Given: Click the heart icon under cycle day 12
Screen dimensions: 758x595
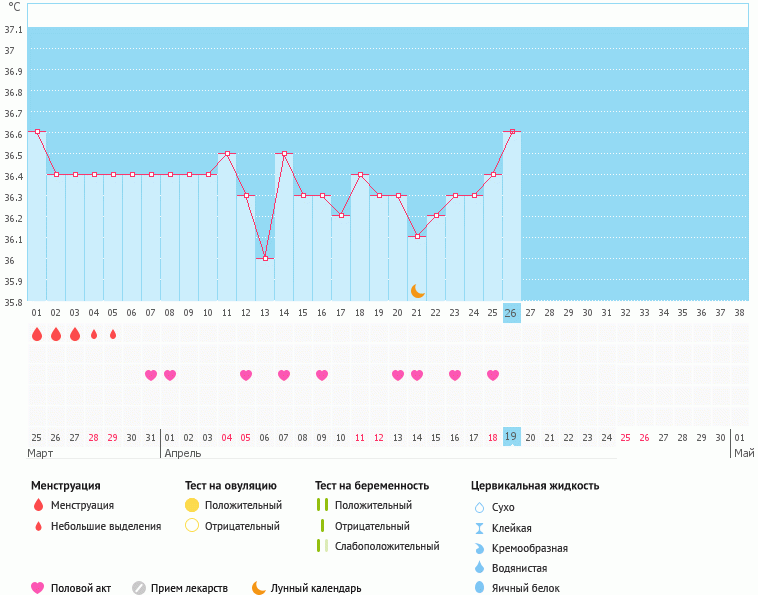Looking at the screenshot, I should [x=246, y=375].
